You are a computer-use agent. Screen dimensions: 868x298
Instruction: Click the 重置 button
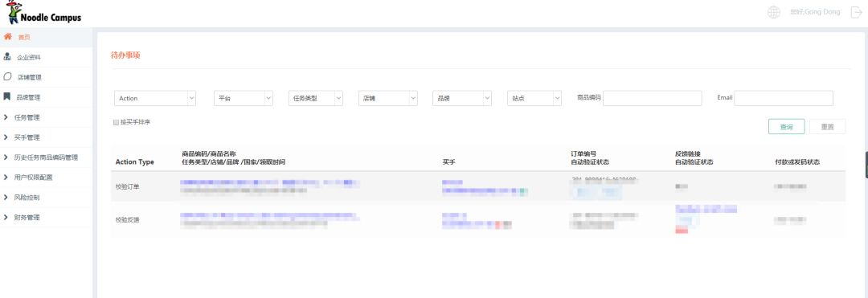[827, 127]
